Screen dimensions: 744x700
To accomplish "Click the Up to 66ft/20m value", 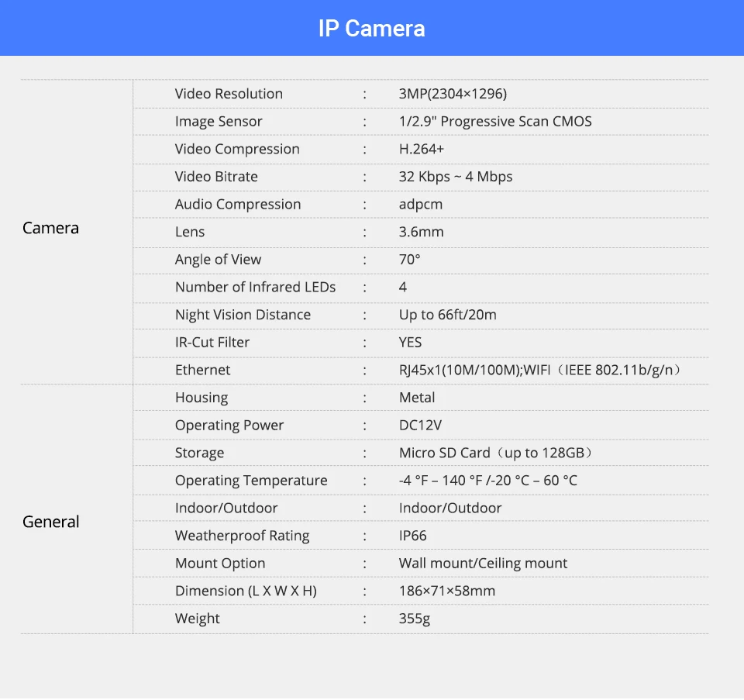I will pyautogui.click(x=447, y=315).
